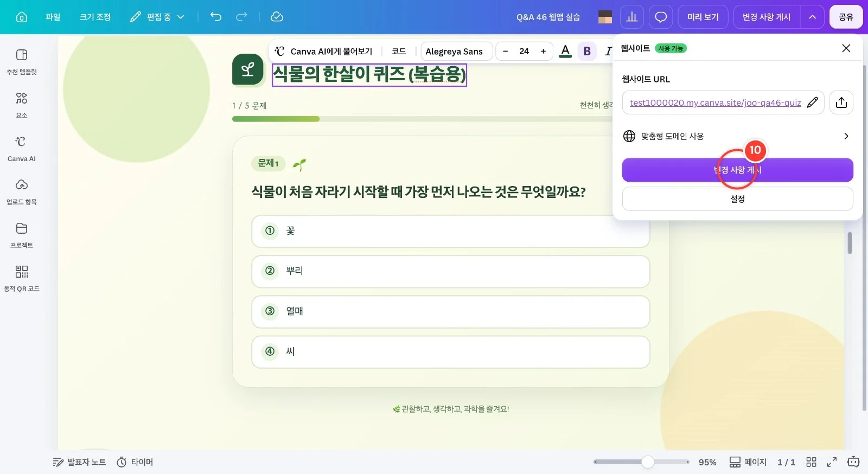Viewport: 868px width, 474px height.
Task: Open 프로젝트 sidebar panel
Action: click(22, 235)
